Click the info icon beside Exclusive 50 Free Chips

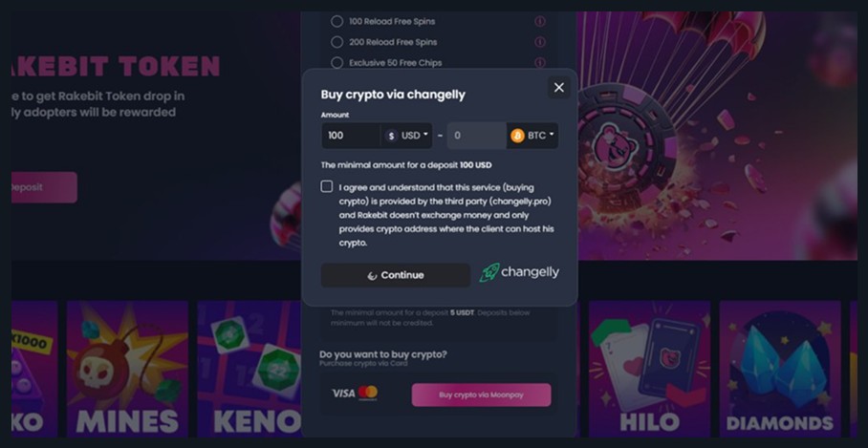540,62
